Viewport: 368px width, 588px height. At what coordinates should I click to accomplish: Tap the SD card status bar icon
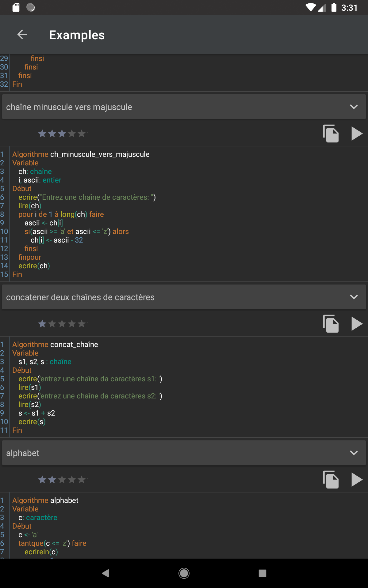[16, 7]
